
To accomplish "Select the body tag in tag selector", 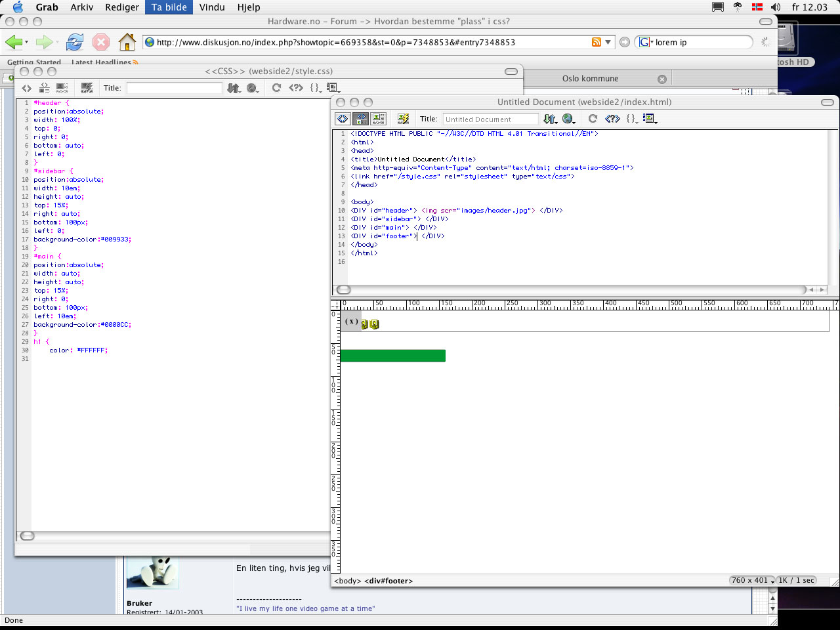I will pyautogui.click(x=347, y=581).
